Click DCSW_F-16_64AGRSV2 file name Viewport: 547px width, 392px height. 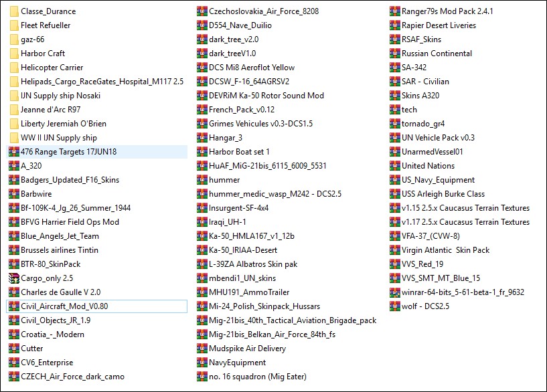250,82
